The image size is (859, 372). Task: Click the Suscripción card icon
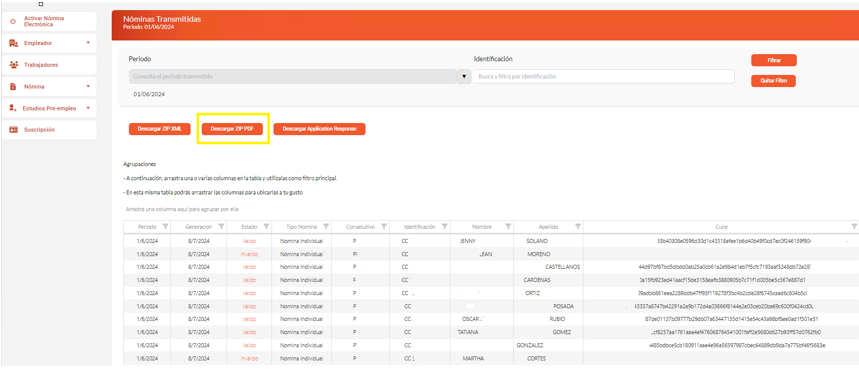(x=14, y=130)
